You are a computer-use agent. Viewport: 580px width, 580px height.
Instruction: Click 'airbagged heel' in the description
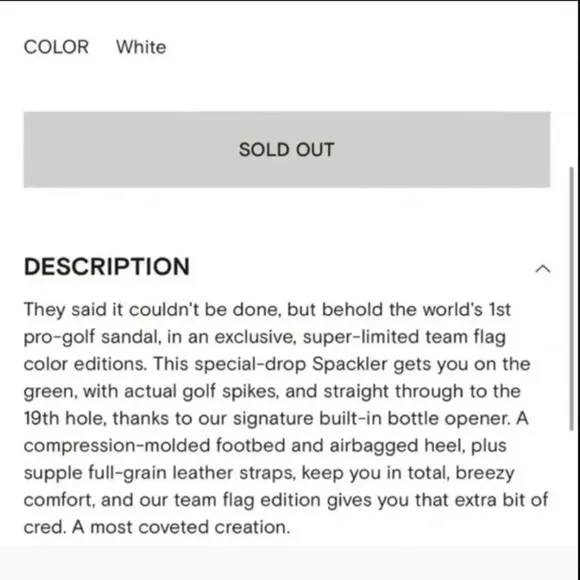click(x=397, y=446)
